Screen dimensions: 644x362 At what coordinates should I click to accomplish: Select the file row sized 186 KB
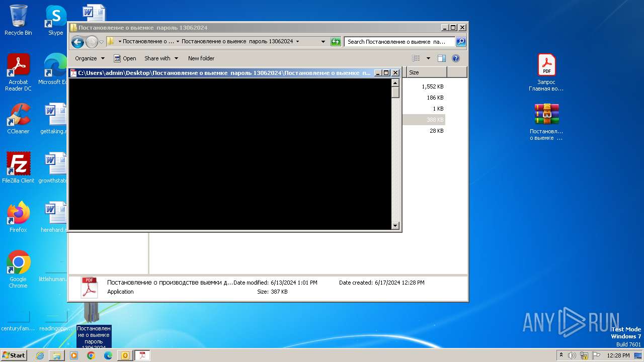pos(424,98)
